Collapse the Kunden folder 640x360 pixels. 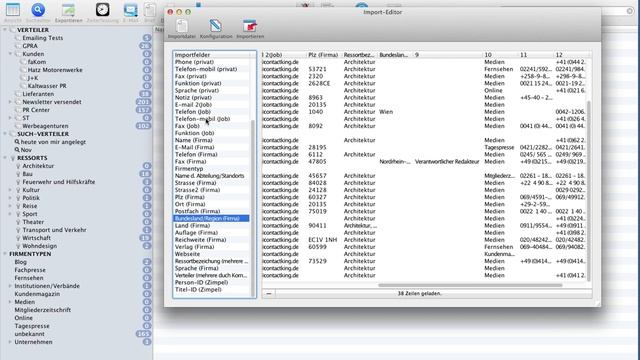click(x=10, y=54)
